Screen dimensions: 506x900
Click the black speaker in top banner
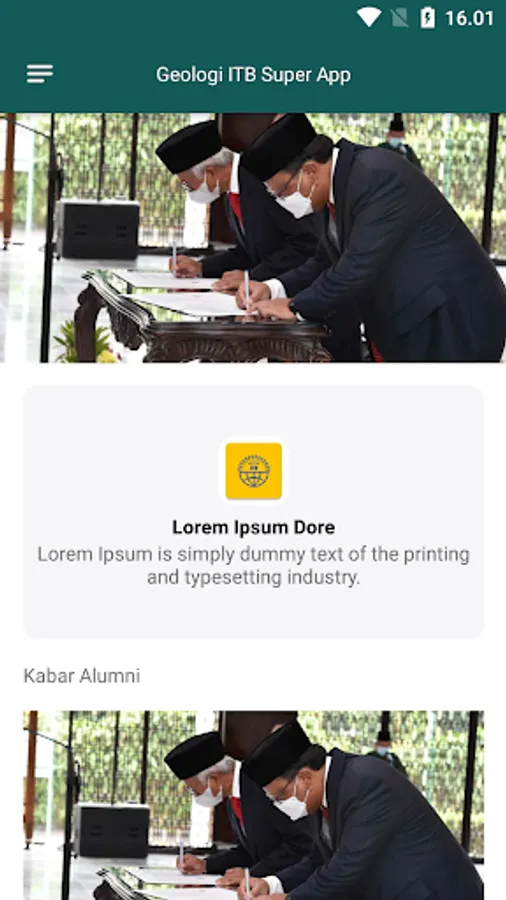98,229
